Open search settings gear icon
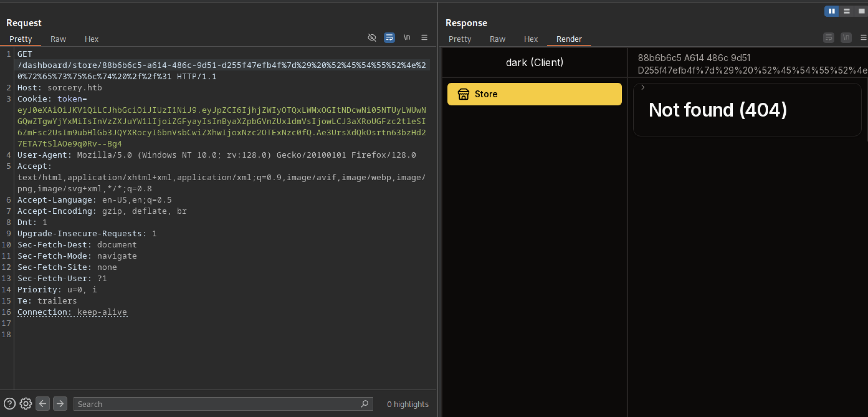The width and height of the screenshot is (868, 417). [x=26, y=404]
